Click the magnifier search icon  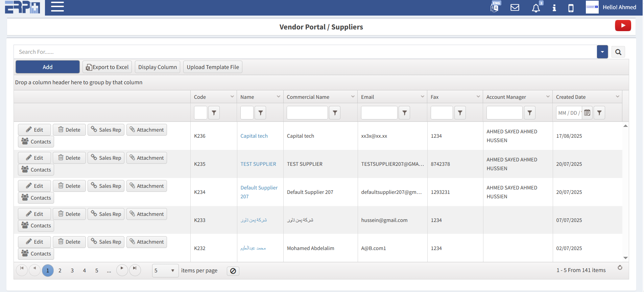(618, 52)
